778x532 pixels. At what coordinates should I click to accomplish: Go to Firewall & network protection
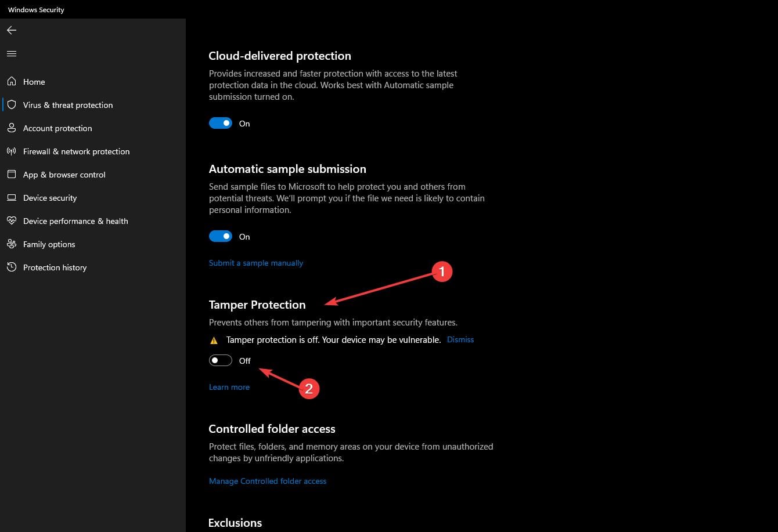coord(76,151)
